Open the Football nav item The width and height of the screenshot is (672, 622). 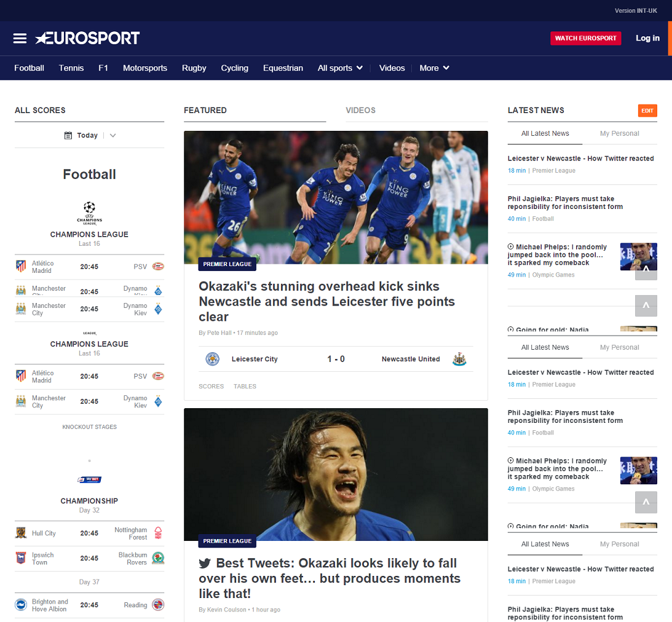point(29,68)
